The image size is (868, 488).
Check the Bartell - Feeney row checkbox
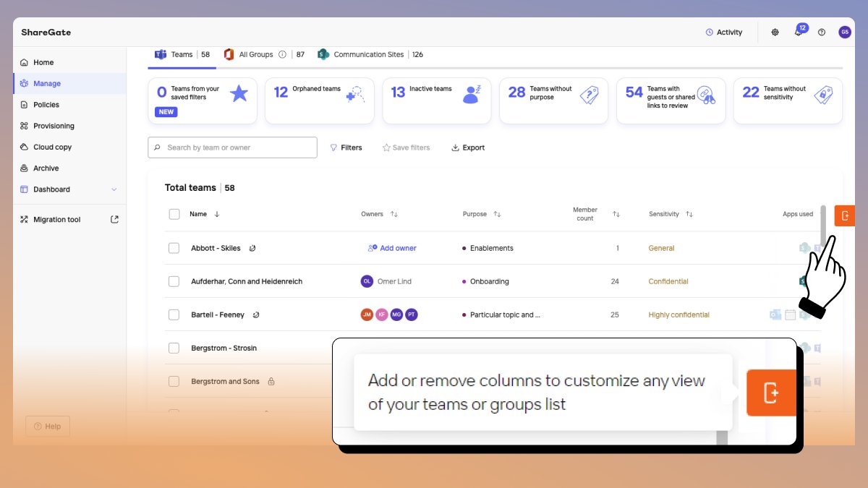[x=174, y=314]
